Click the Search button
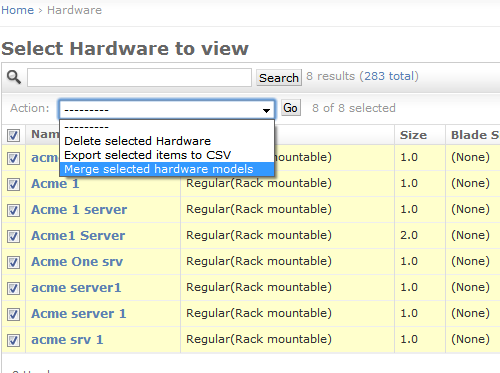Viewport: 500px width, 373px height. pyautogui.click(x=279, y=78)
